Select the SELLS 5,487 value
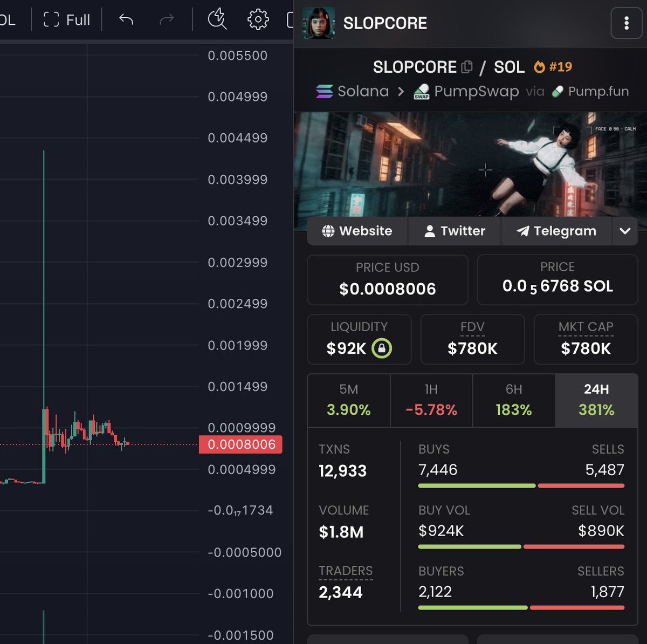Image resolution: width=647 pixels, height=644 pixels. pos(604,470)
